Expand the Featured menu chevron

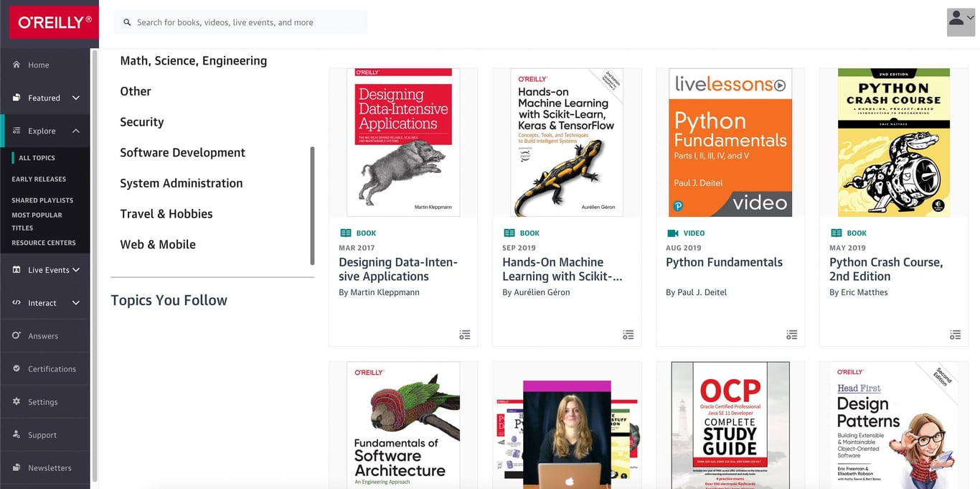point(76,98)
